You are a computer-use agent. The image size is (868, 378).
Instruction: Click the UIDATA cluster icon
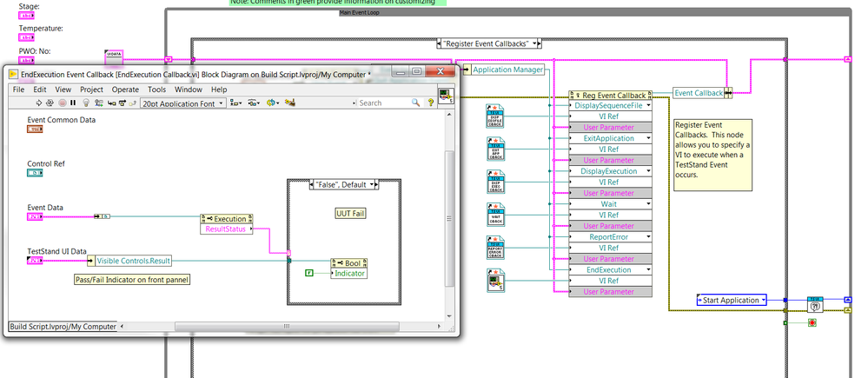pos(114,56)
